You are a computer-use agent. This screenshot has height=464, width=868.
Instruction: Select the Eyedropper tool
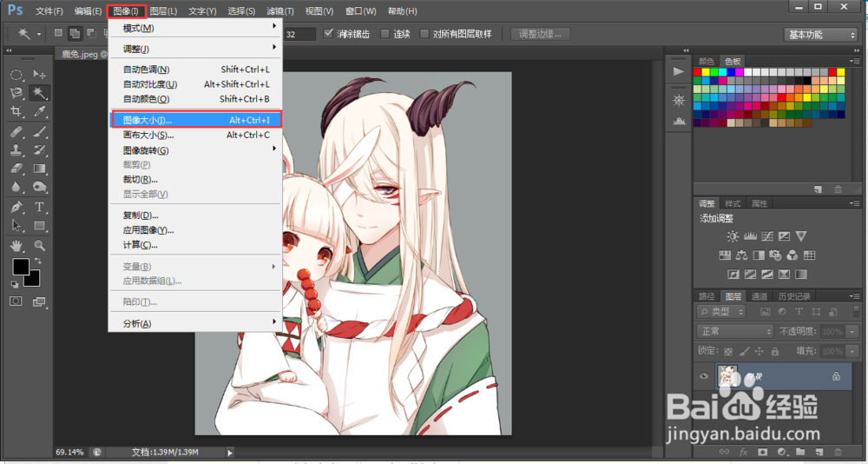(x=39, y=111)
